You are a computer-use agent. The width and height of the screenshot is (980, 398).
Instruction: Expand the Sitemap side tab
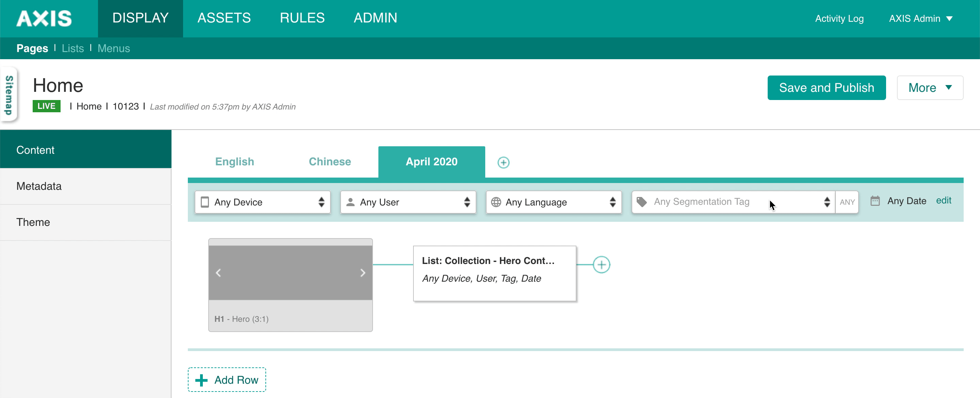pos(9,95)
